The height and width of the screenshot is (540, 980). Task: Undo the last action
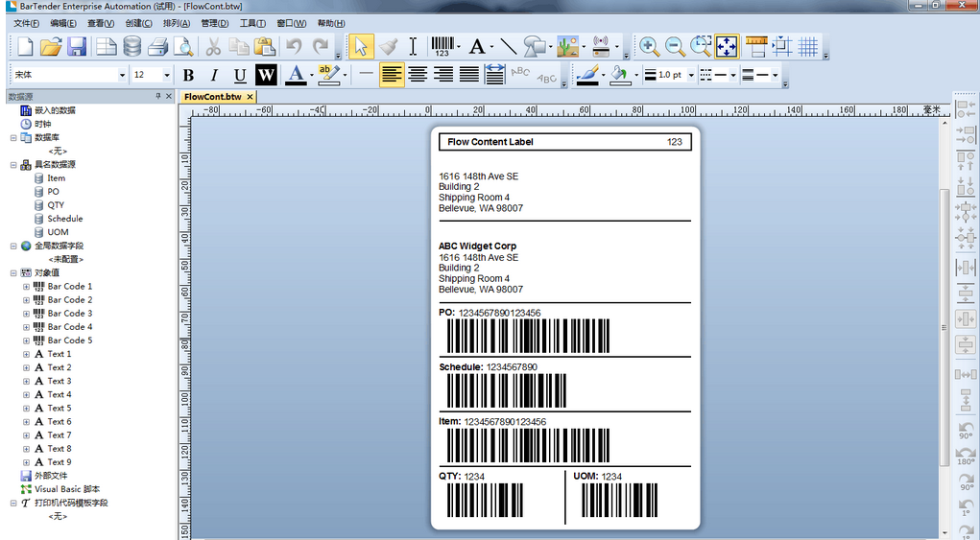click(294, 47)
